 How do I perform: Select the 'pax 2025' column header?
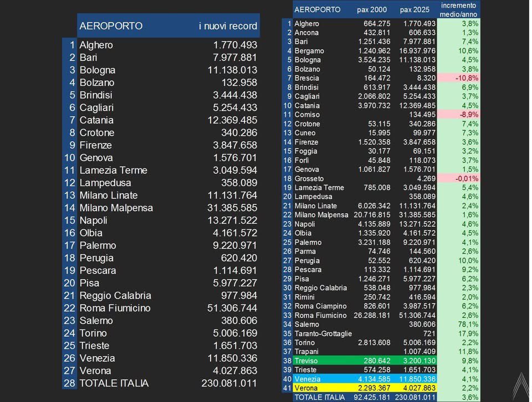click(415, 10)
